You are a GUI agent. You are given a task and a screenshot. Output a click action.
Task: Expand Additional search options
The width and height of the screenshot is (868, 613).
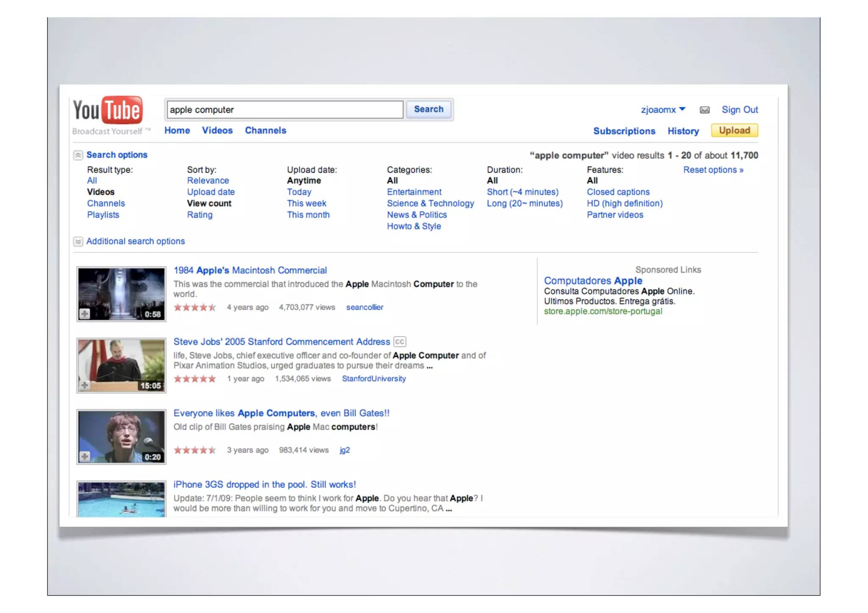click(x=78, y=241)
